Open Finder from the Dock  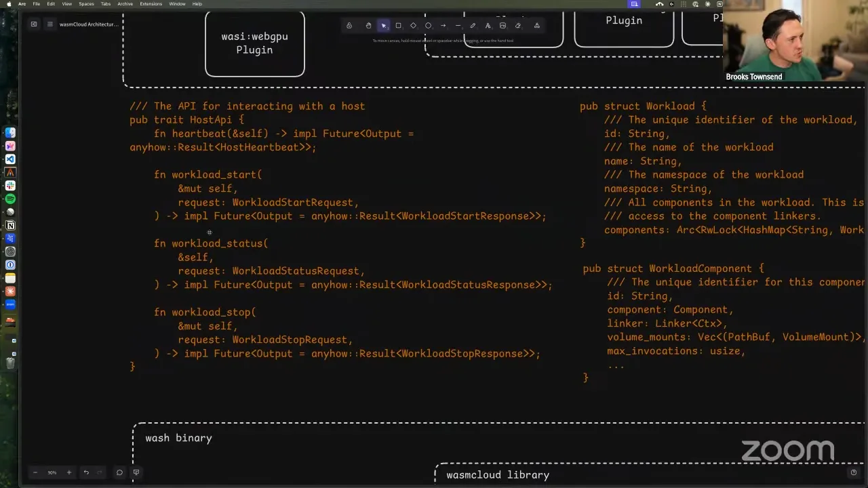(x=10, y=133)
